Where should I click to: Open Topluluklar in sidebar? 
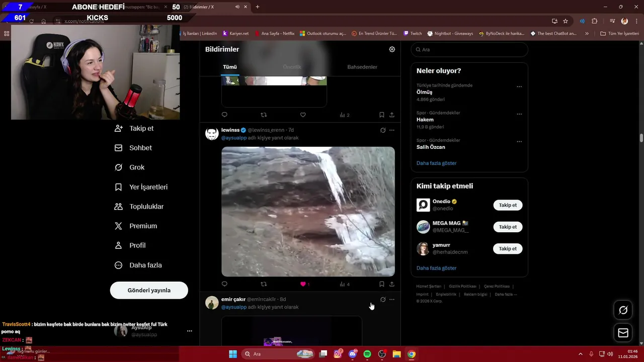tap(139, 207)
